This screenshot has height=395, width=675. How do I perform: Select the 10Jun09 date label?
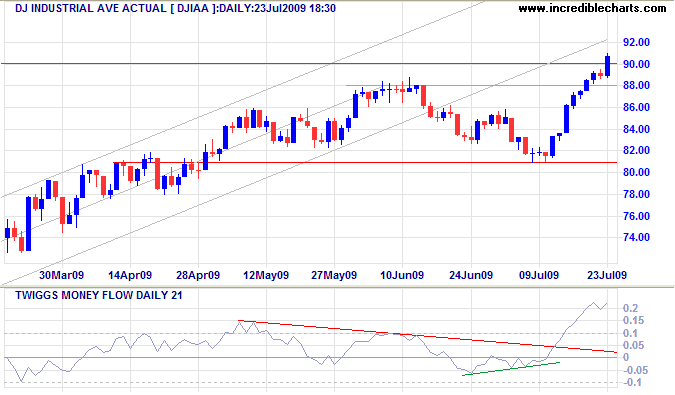402,275
